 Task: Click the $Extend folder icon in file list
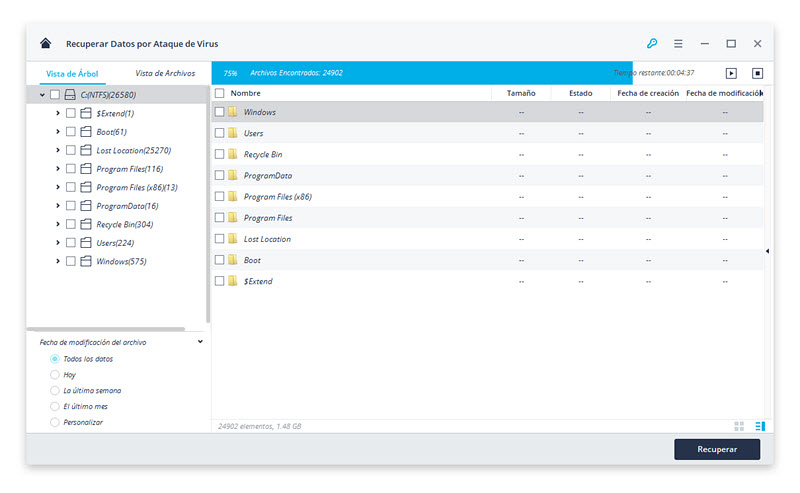tap(233, 281)
